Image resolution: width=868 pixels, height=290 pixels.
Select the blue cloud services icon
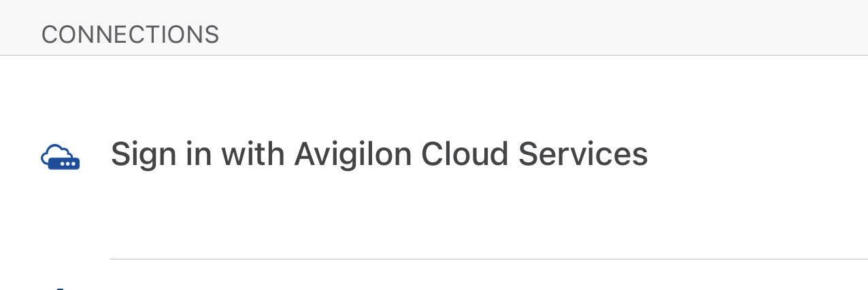(x=61, y=157)
